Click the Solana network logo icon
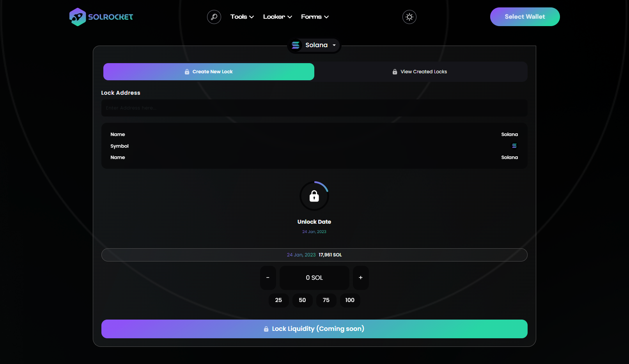Screen dimensions: 629x364 [x=296, y=45]
